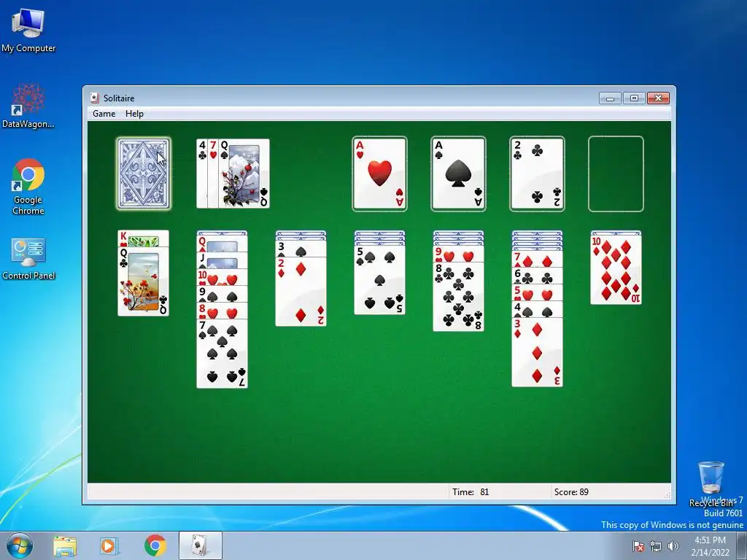Click the Ace of Spades foundation pile
The height and width of the screenshot is (560, 747).
coord(458,174)
